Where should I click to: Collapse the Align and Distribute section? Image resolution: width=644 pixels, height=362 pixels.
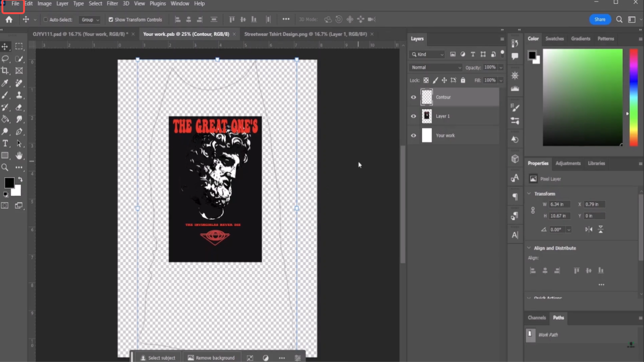(529, 248)
